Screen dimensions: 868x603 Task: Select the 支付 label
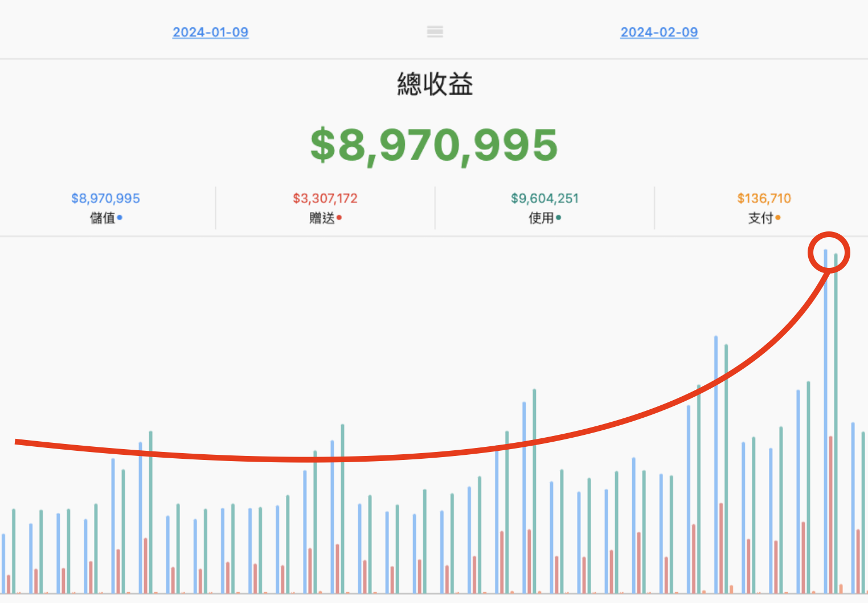click(x=760, y=218)
